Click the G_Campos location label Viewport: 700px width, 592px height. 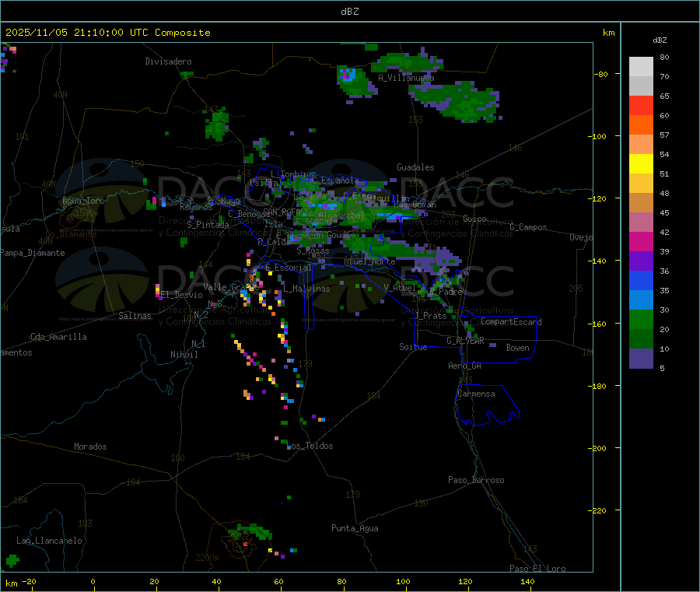click(529, 227)
